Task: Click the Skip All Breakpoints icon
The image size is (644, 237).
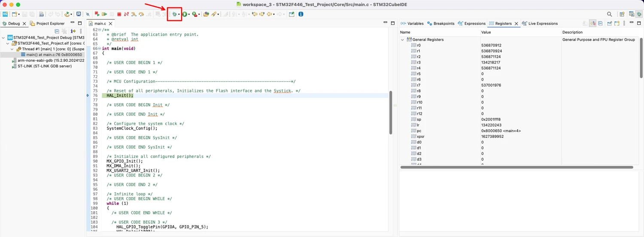Action: (88, 14)
